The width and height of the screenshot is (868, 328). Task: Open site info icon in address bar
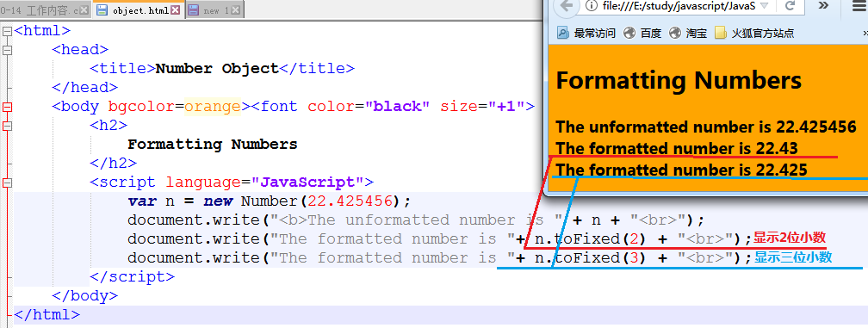pyautogui.click(x=592, y=6)
